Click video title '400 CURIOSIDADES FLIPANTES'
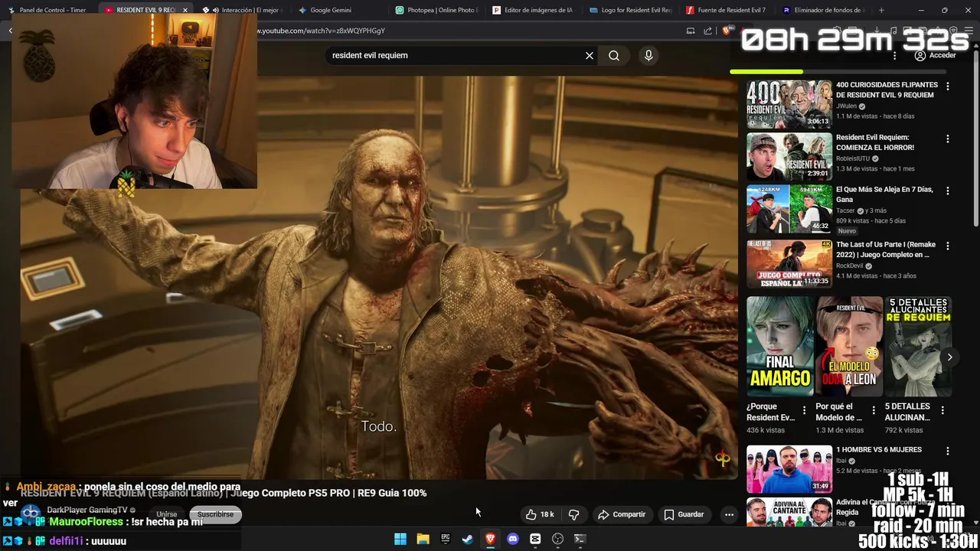The width and height of the screenshot is (980, 551). coord(887,90)
